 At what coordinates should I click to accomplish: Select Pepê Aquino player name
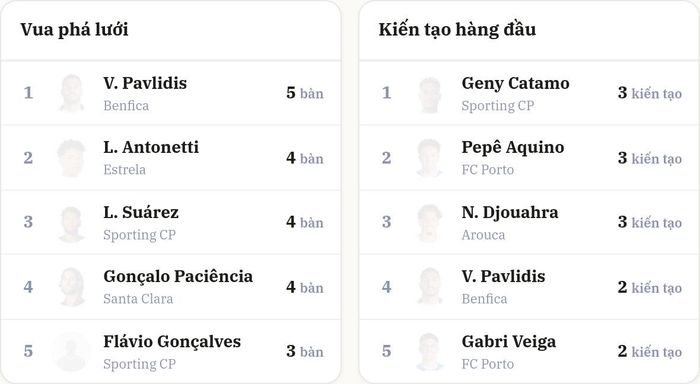click(513, 148)
